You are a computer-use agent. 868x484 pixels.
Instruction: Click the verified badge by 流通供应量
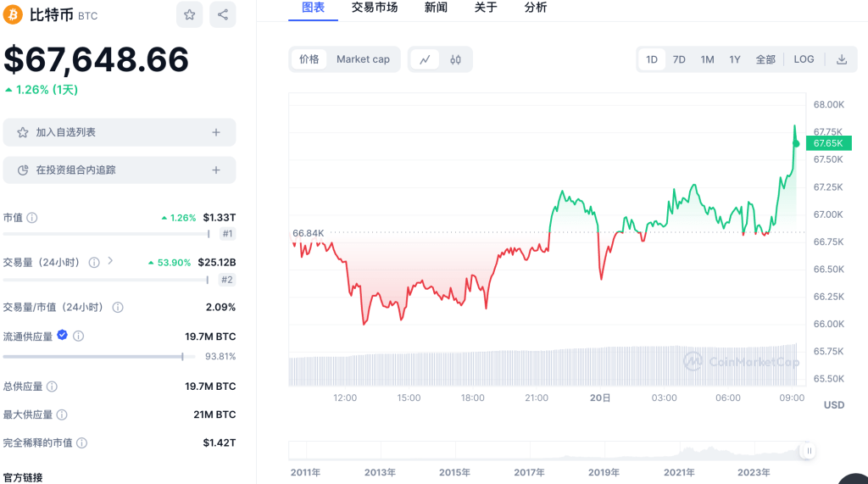click(62, 336)
